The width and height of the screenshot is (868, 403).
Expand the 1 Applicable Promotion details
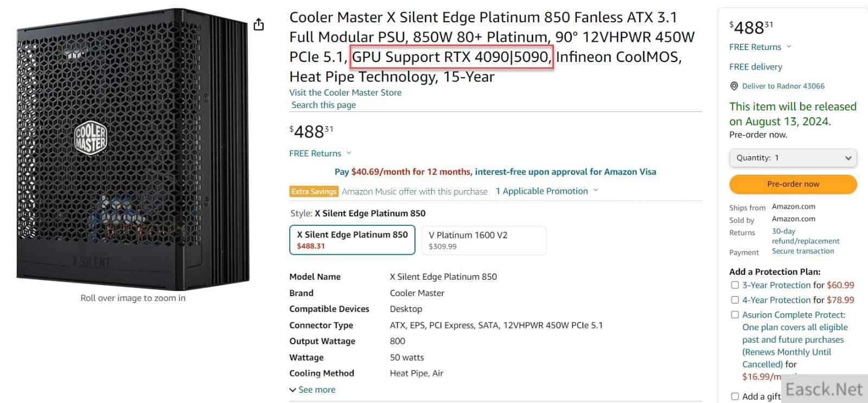point(547,191)
